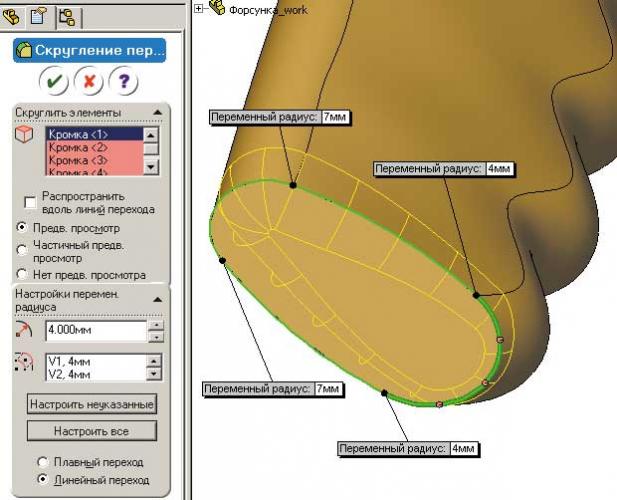Click the variable radius arc icon
Screen dimensions: 617x500
click(24, 331)
